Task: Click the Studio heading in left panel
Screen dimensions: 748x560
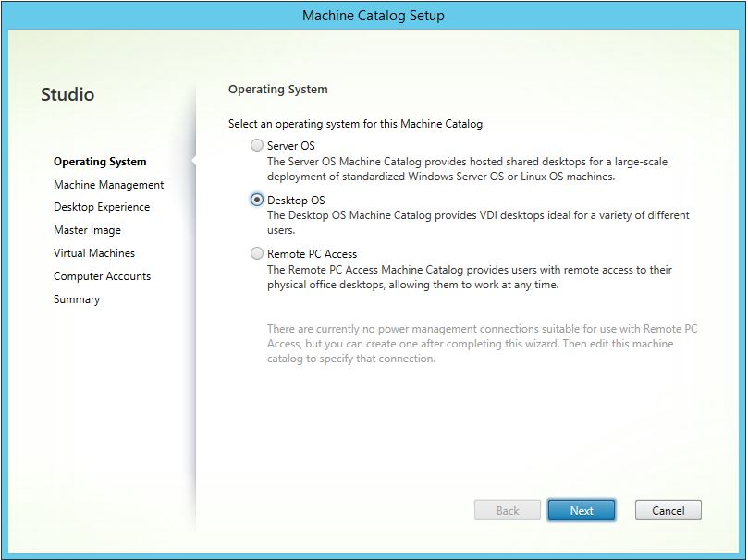Action: tap(67, 94)
